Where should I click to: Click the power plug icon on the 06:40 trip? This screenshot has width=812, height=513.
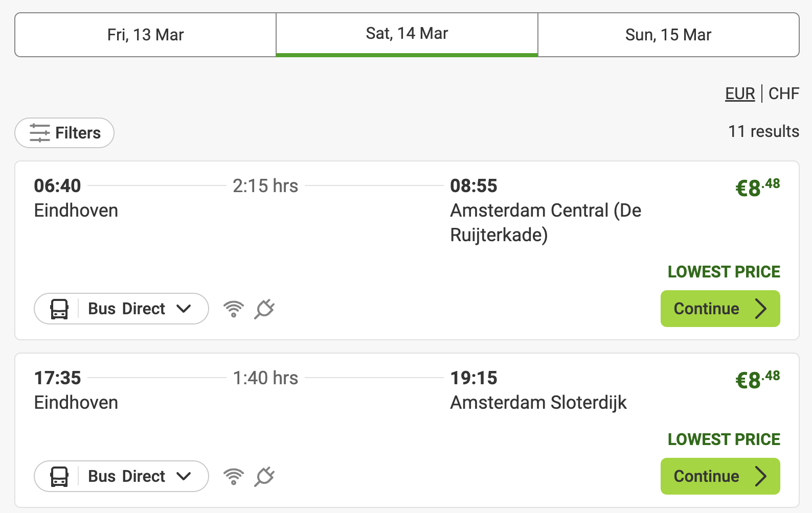264,309
